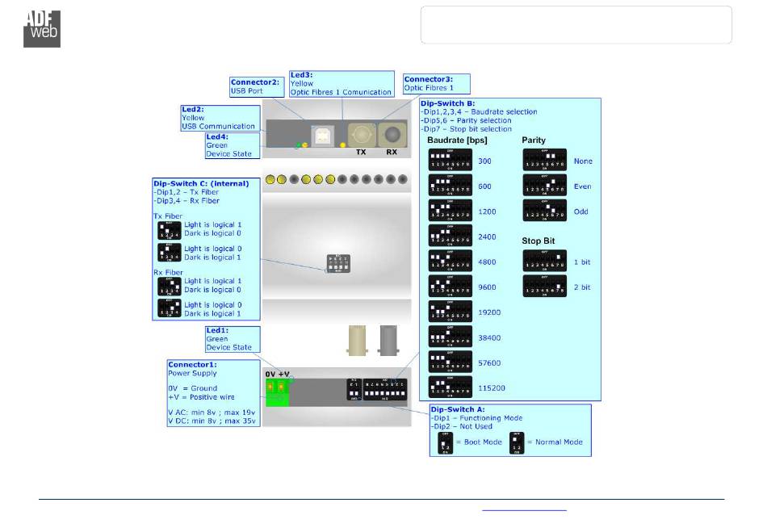Open the blue hyperlink in the footer
This screenshot has height=532, width=767.
click(524, 510)
